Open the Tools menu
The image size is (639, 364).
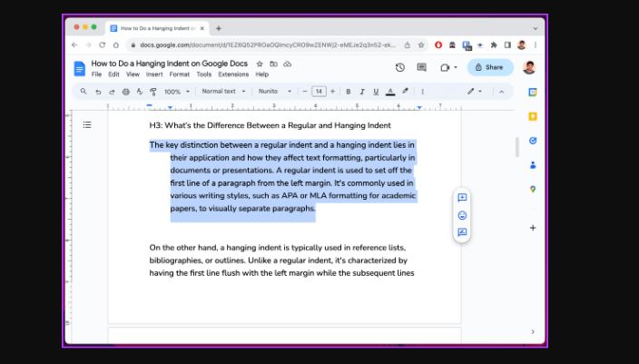204,74
